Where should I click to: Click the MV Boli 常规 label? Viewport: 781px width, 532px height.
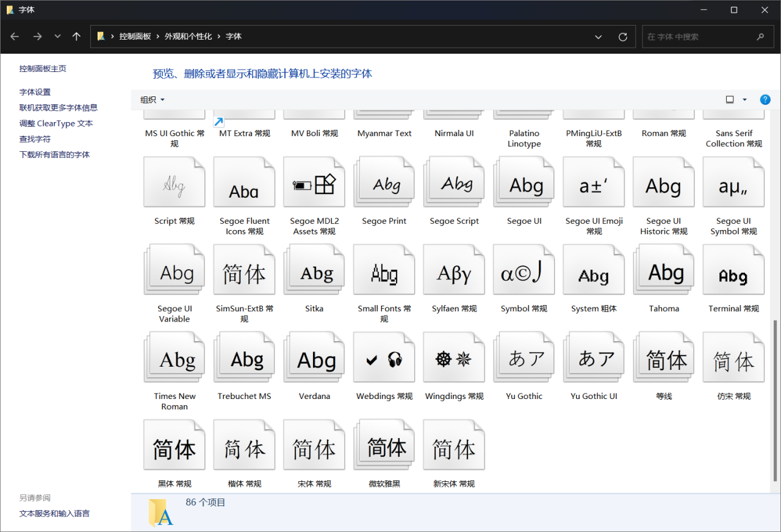(x=314, y=133)
